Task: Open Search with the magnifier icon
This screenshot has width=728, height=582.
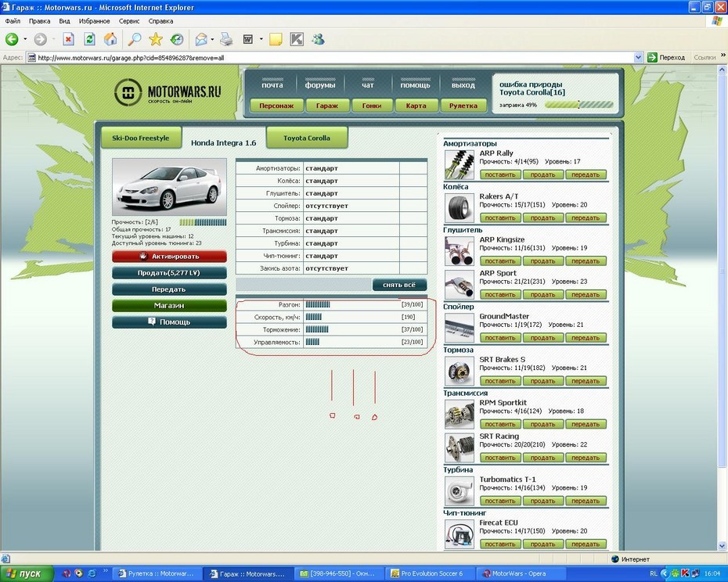Action: coord(135,39)
